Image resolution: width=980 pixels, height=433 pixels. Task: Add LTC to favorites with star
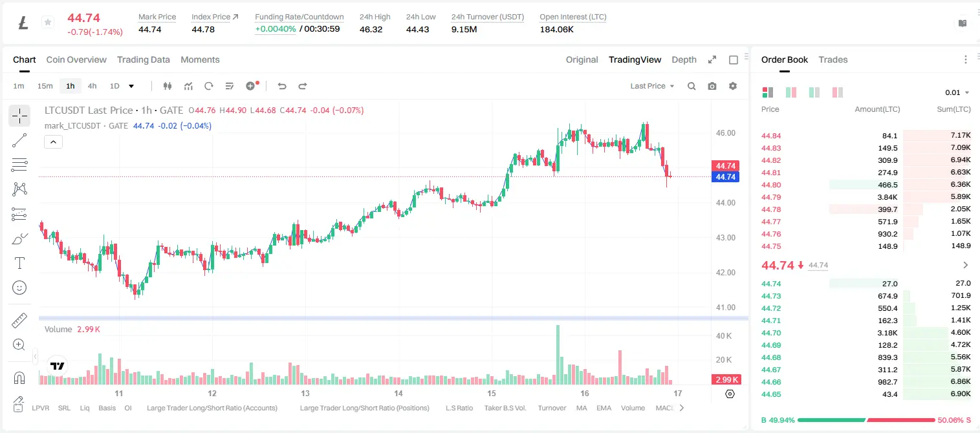pyautogui.click(x=48, y=23)
